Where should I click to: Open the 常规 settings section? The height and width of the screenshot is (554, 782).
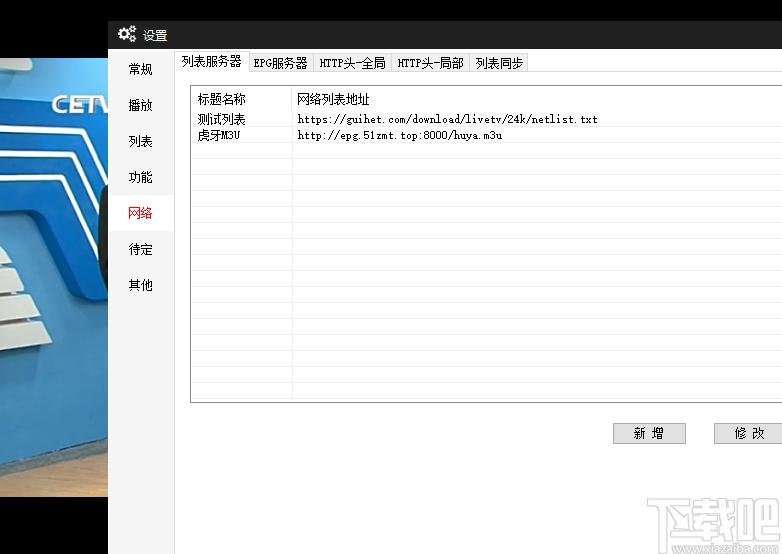tap(141, 70)
